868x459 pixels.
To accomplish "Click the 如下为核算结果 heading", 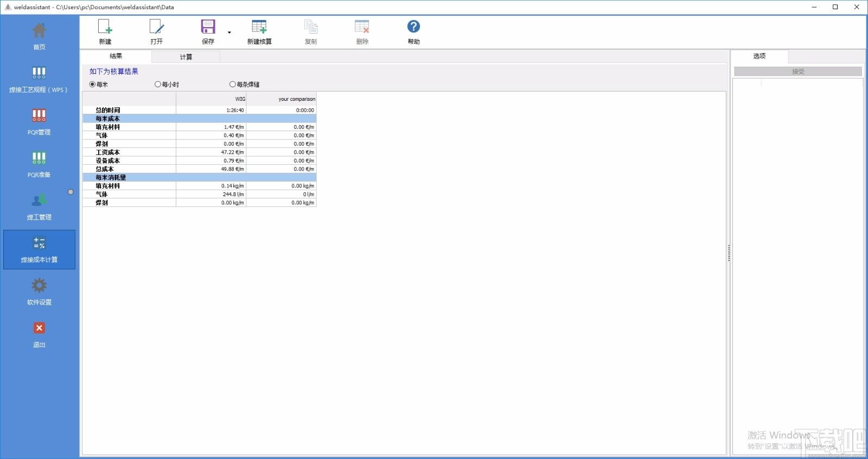I will pyautogui.click(x=114, y=72).
